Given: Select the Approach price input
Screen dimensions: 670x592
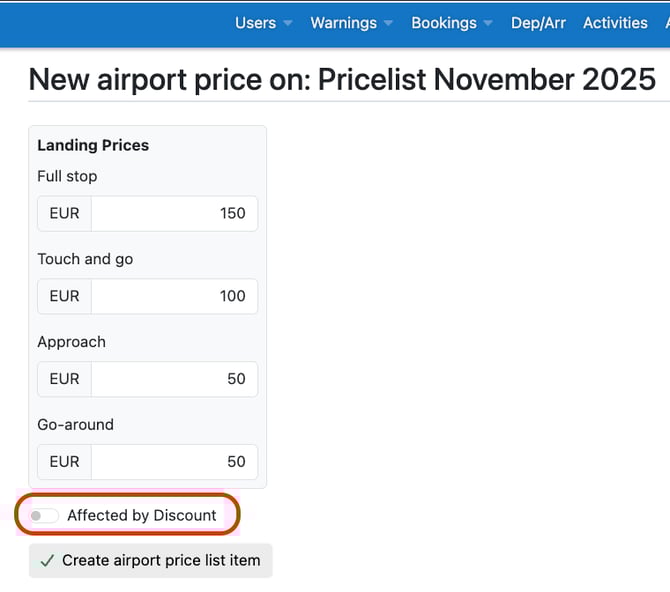Looking at the screenshot, I should [x=174, y=379].
